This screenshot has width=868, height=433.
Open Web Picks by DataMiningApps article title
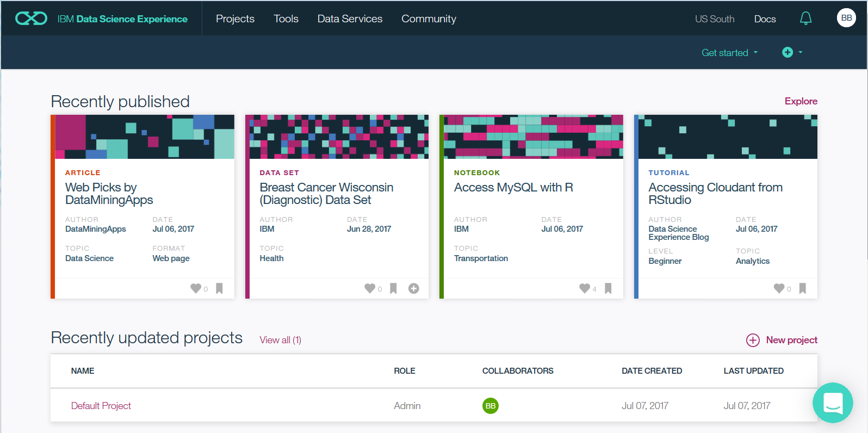109,194
